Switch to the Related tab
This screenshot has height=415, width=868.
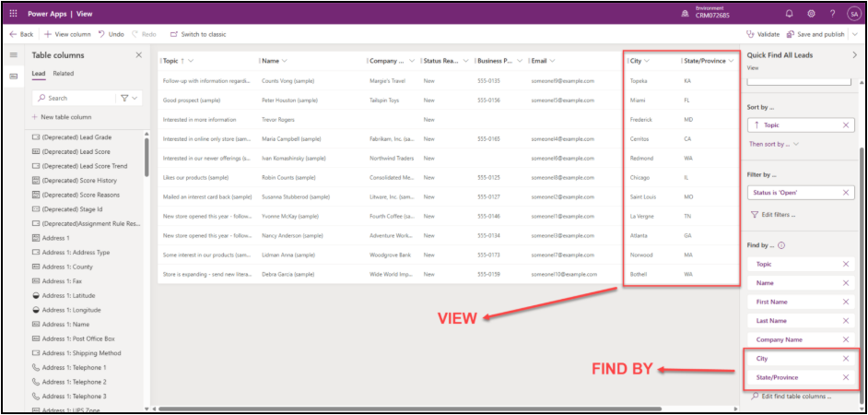coord(64,73)
